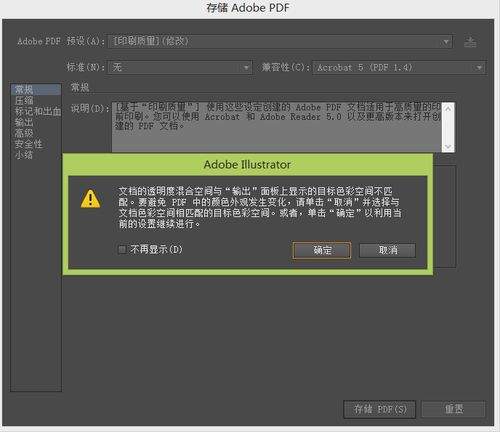Click the save preset icon next to the preset dropdown

pos(470,42)
